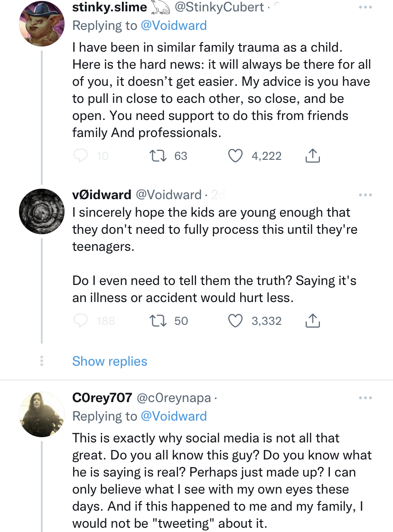The image size is (393, 532).
Task: Like vØidward's tweet with 3,332 likes
Action: tap(236, 321)
